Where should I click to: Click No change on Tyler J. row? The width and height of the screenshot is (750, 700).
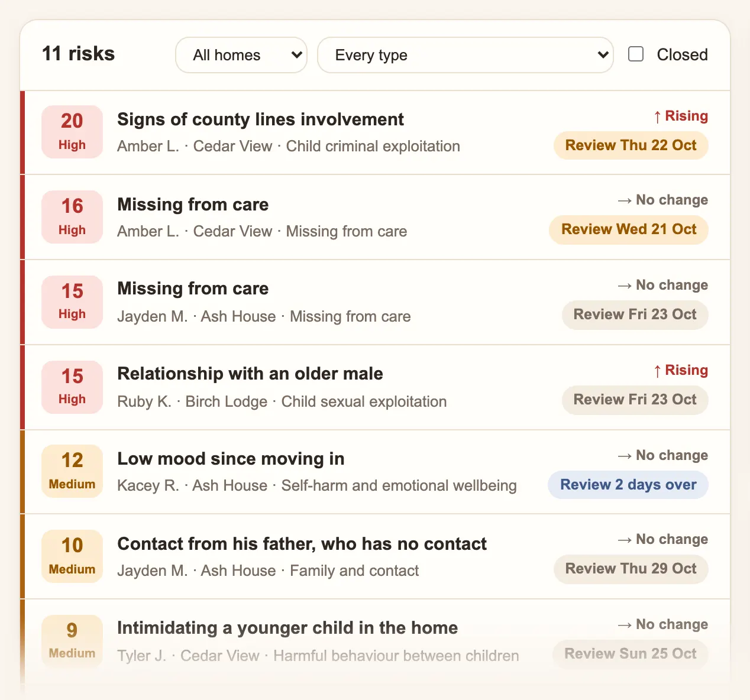click(662, 624)
